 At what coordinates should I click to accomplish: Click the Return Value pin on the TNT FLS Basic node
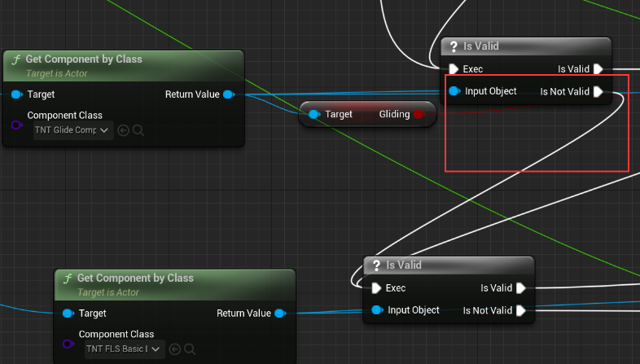(x=279, y=314)
